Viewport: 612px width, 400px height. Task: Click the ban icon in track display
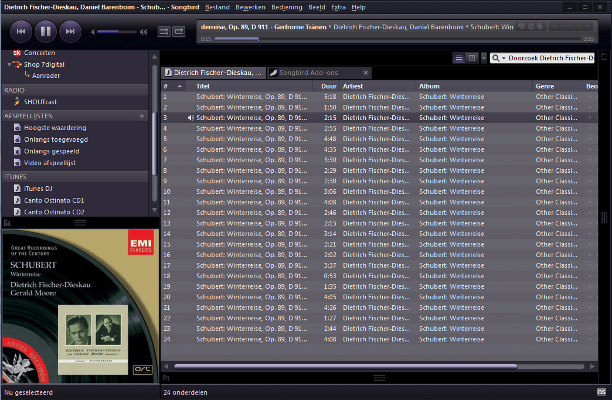[531, 27]
